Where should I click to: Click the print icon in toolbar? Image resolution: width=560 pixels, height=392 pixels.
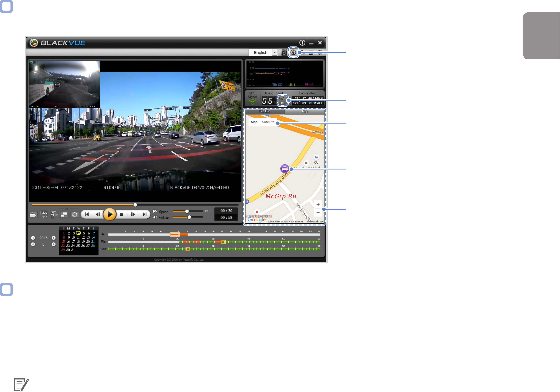click(311, 52)
